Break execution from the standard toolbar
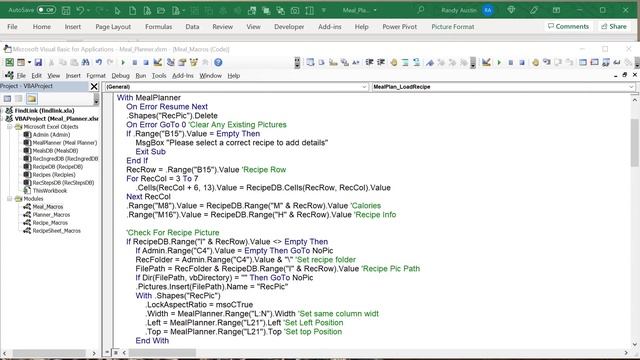Viewport: 640px width, 360px height. tap(134, 62)
